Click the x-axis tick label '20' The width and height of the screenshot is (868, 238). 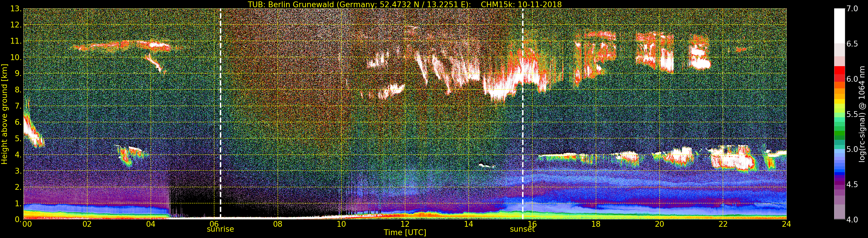pos(659,224)
